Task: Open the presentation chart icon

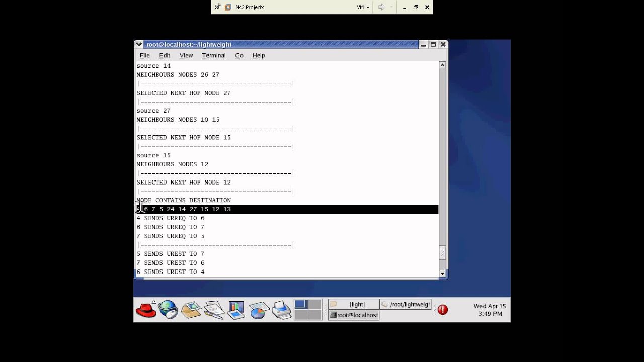Action: coord(235,310)
